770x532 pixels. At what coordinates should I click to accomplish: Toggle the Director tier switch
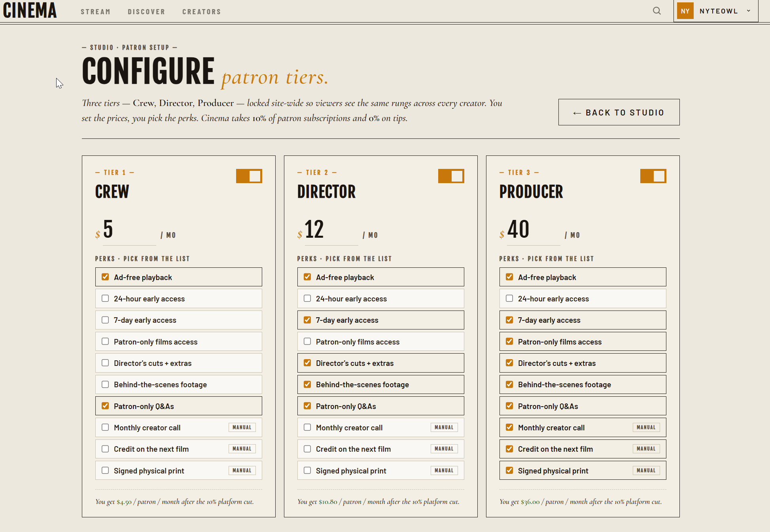click(451, 176)
